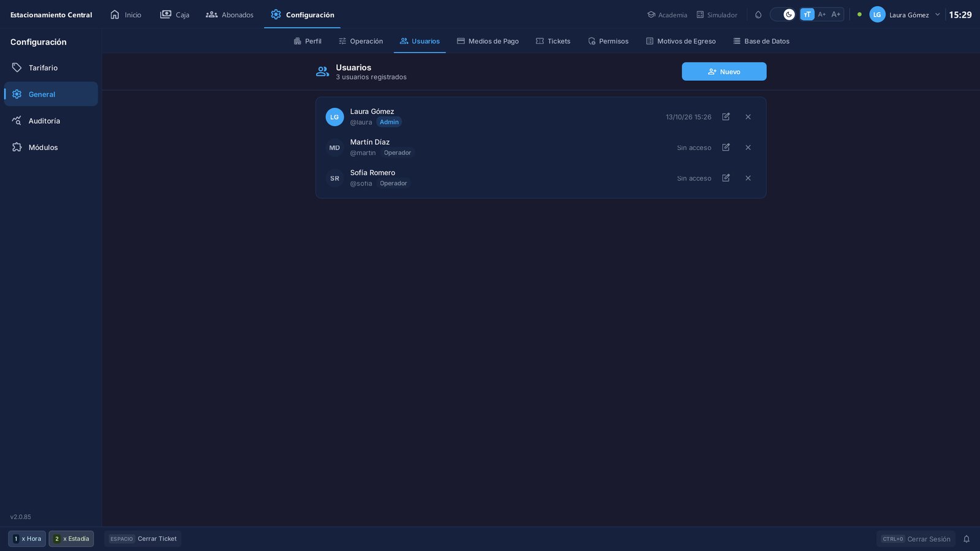Click the Nuevo user button

point(724,72)
